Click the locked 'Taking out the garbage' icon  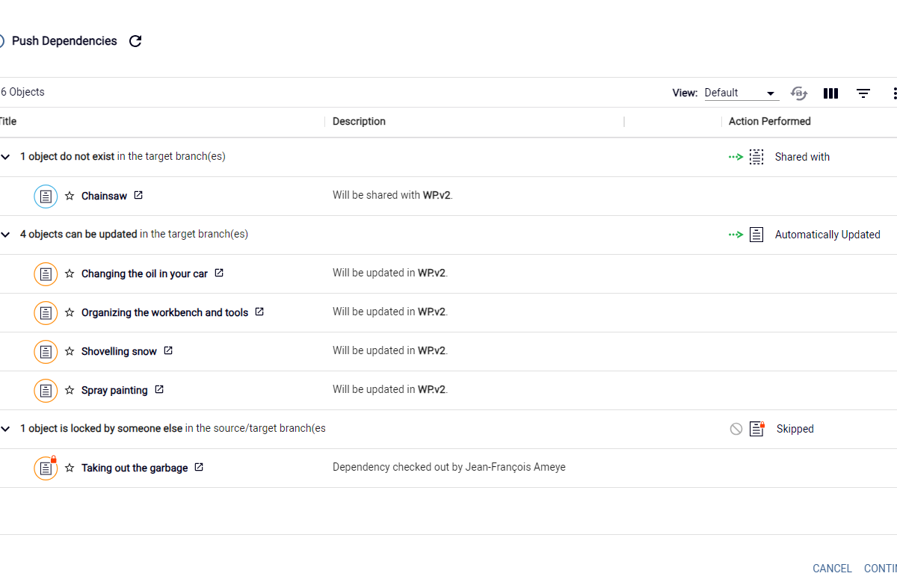pos(46,468)
